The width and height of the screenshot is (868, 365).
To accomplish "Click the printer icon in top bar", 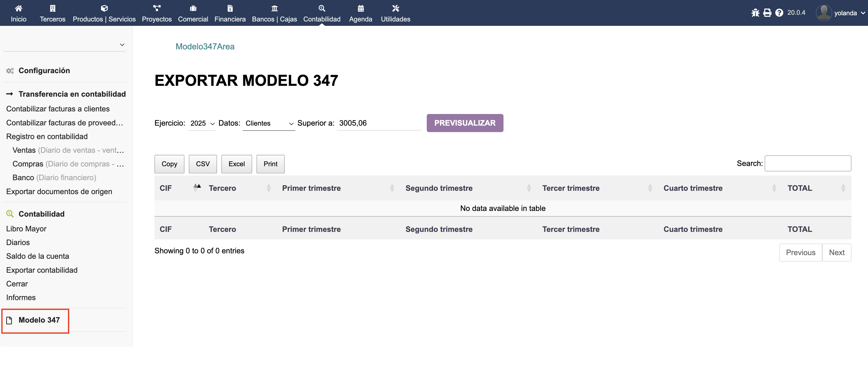I will point(767,13).
